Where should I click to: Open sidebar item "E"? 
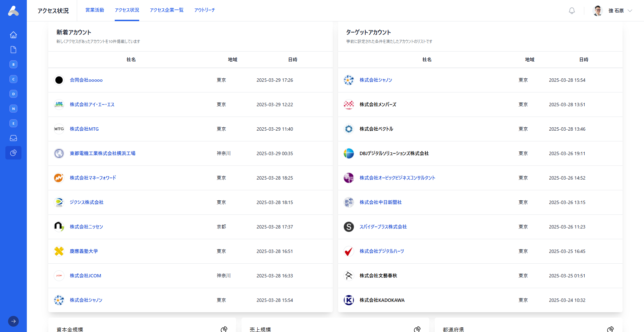click(13, 123)
